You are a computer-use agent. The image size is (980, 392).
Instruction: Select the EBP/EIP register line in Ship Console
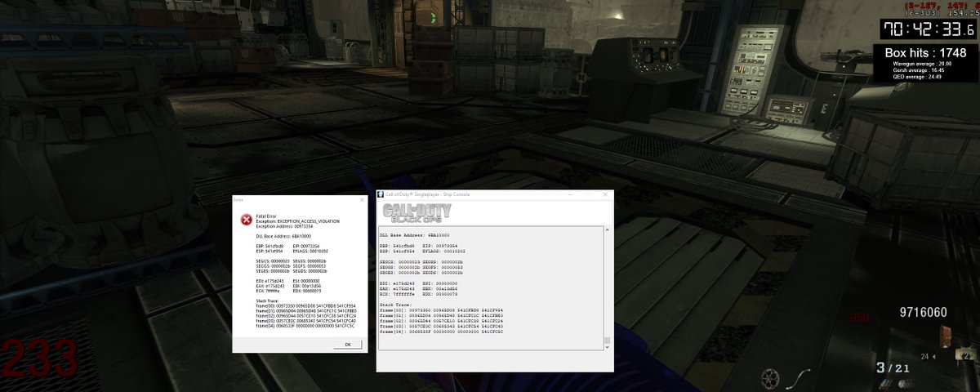420,245
